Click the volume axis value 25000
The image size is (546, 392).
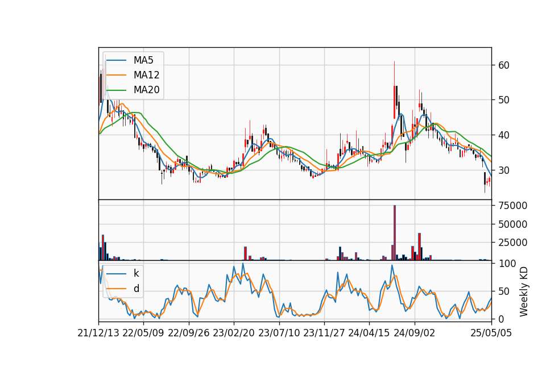click(512, 243)
